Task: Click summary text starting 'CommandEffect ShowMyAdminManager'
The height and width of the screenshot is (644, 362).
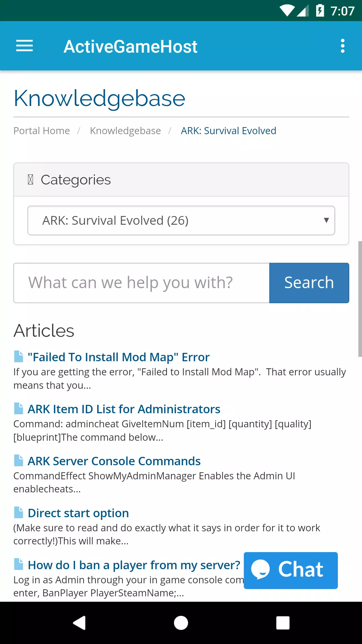Action: point(154,482)
